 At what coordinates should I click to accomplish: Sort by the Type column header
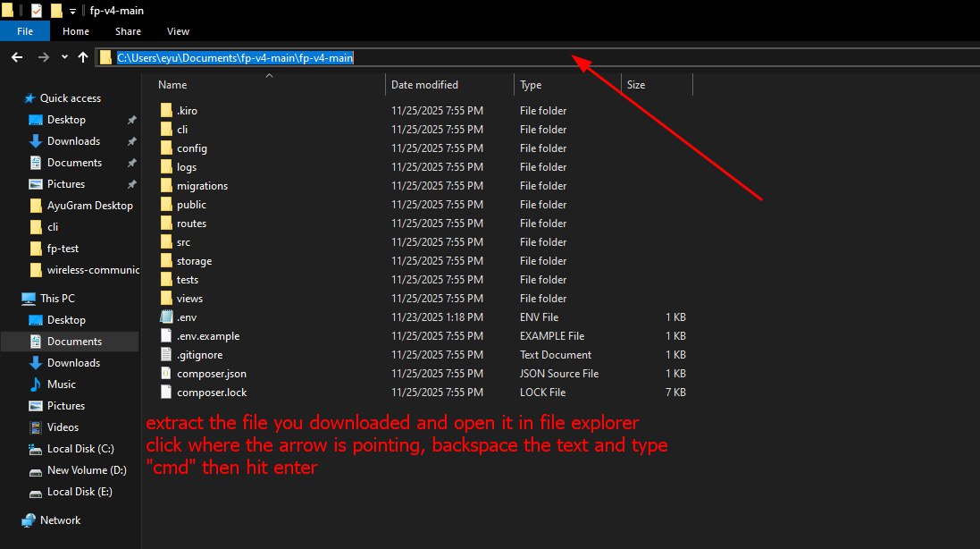tap(531, 85)
